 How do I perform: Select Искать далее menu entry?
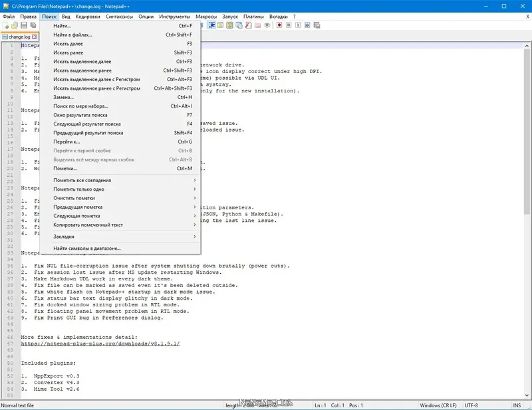[x=120, y=44]
